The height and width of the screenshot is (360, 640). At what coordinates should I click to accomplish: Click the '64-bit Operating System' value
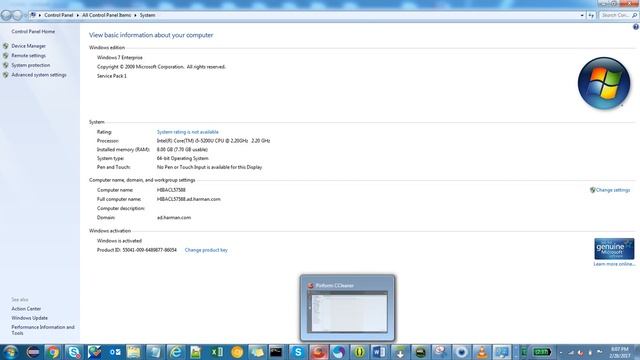pos(182,158)
